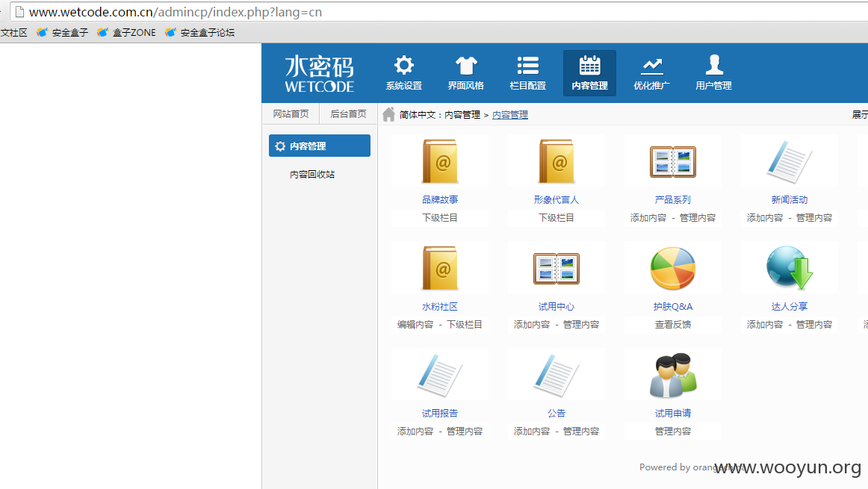Image resolution: width=868 pixels, height=489 pixels.
Task: Click the 试用报告 title link
Action: pyautogui.click(x=440, y=413)
